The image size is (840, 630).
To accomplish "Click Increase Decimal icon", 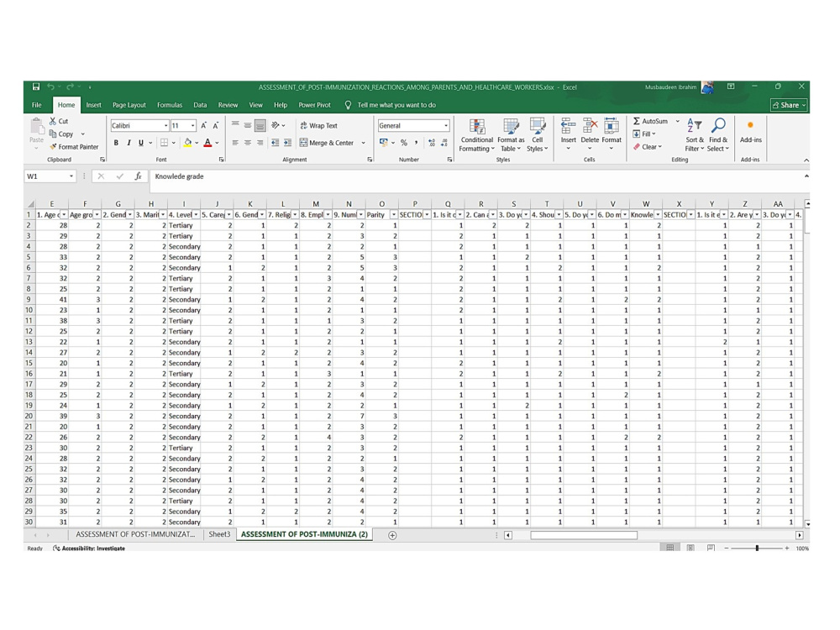I will click(432, 143).
